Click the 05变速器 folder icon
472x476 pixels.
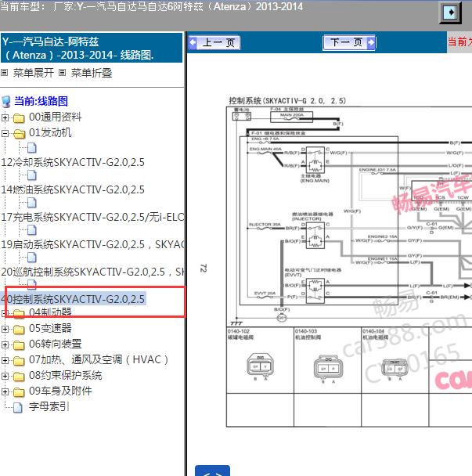click(x=19, y=329)
